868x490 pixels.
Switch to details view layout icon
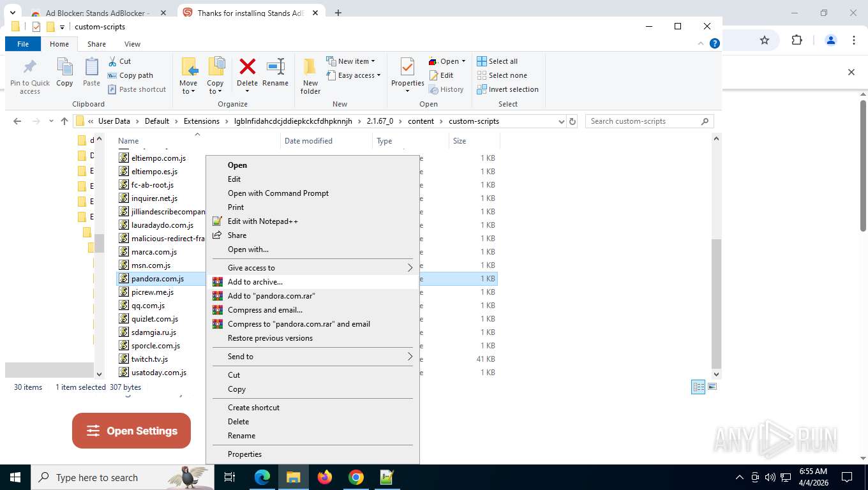pyautogui.click(x=699, y=387)
